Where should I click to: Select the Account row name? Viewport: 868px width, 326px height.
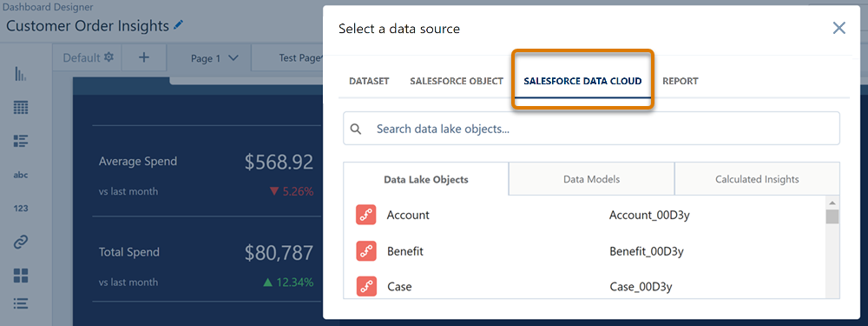(408, 215)
